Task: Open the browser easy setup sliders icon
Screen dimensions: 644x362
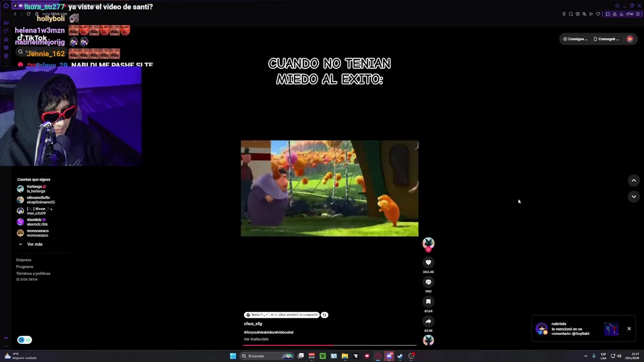Action: pos(638,14)
